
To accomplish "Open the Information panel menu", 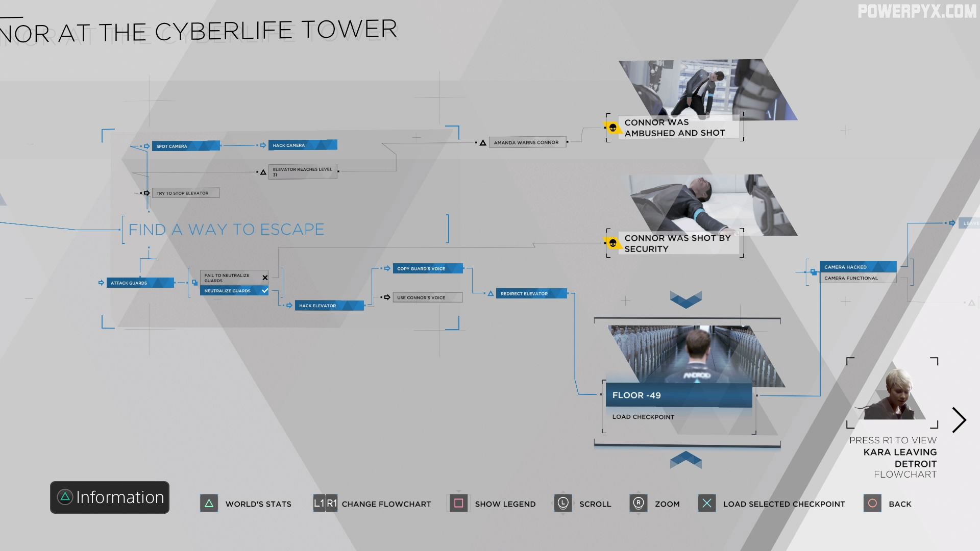I will coord(110,497).
